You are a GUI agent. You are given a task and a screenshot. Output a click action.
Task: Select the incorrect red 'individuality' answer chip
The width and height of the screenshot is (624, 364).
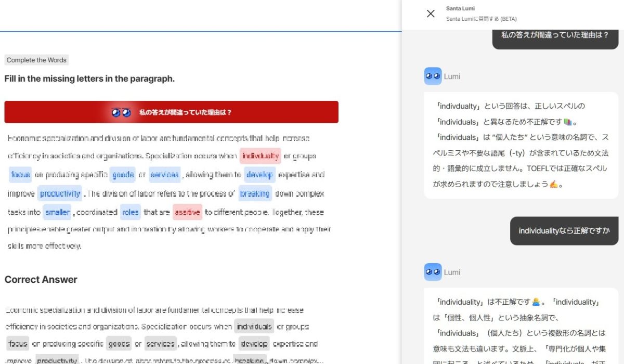(259, 155)
